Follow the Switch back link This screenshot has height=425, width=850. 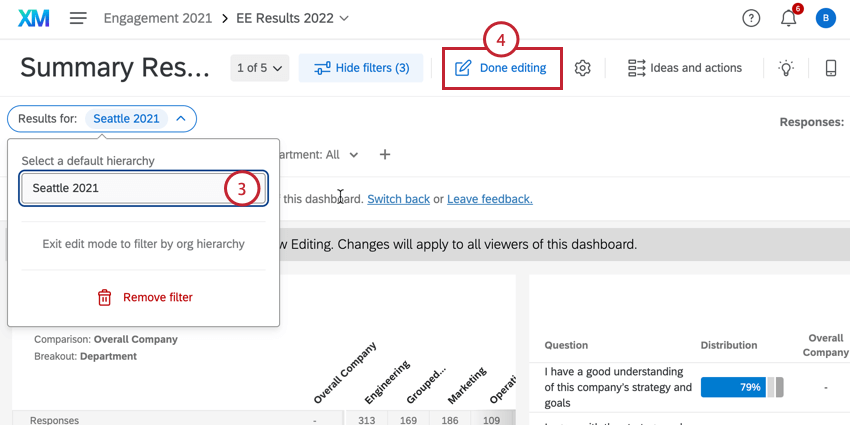tap(398, 199)
